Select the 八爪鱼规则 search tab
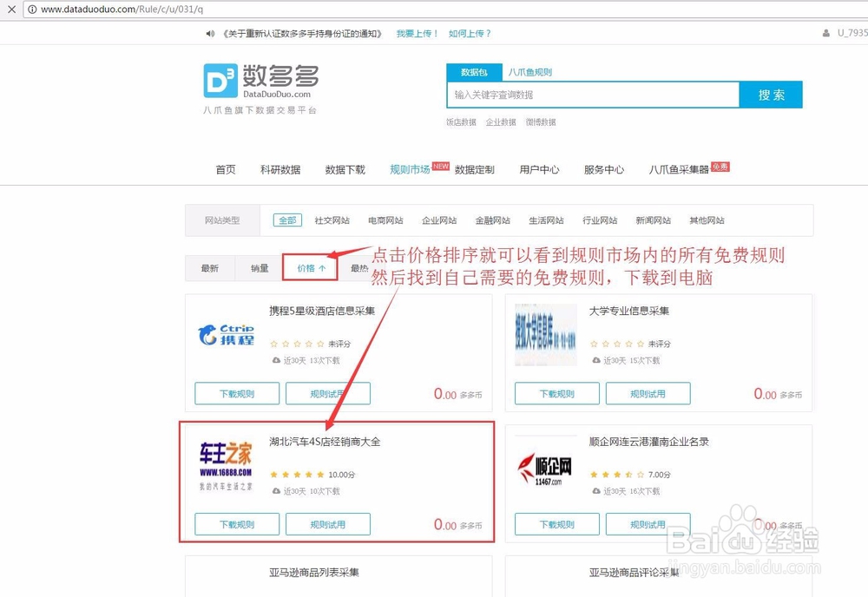Screen dimensions: 868x597 (529, 72)
